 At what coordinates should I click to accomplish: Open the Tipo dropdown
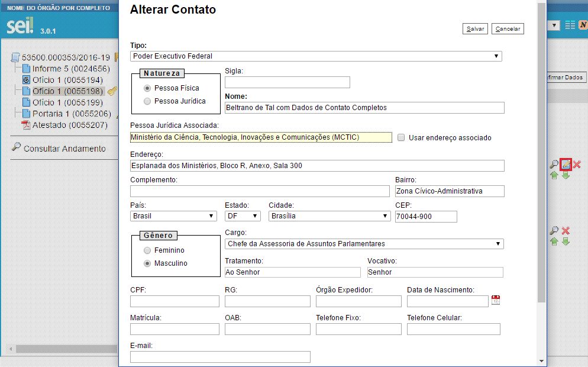point(316,56)
